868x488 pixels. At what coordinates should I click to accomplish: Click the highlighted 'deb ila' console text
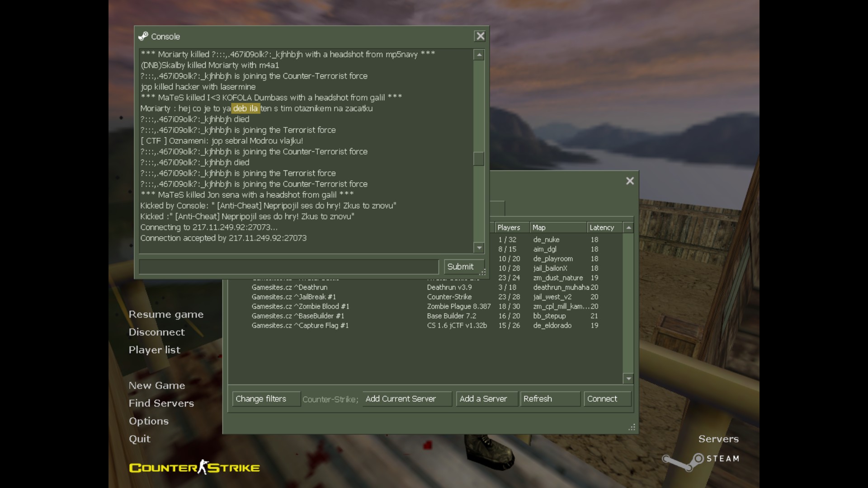(x=245, y=108)
